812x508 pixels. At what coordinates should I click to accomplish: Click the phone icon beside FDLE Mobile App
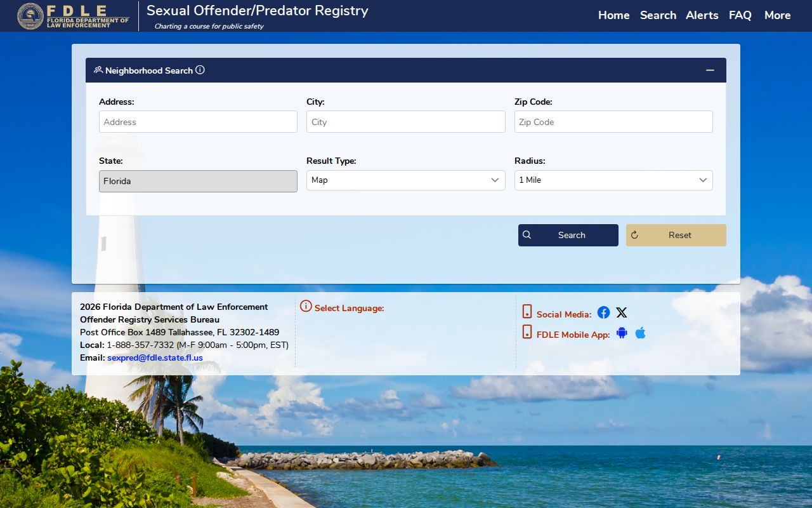[527, 331]
